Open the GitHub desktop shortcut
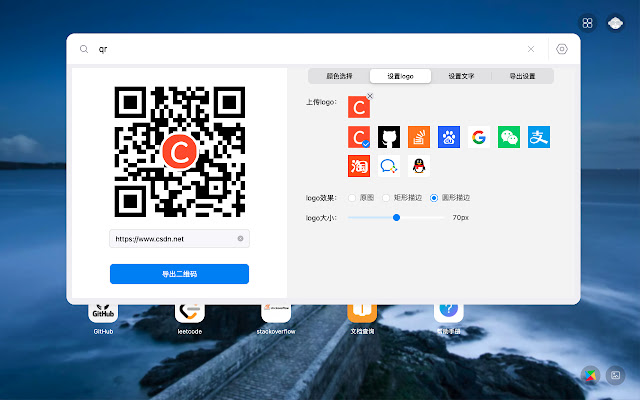This screenshot has width=640, height=400. (x=103, y=319)
